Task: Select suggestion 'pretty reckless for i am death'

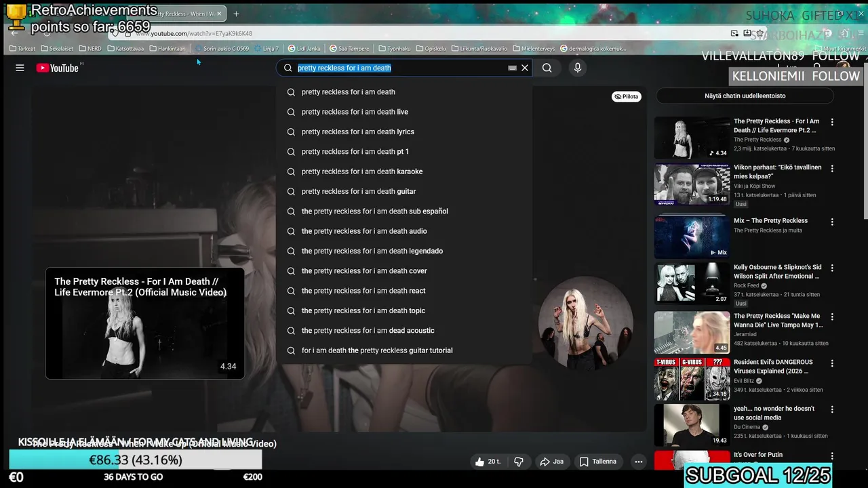Action: click(x=404, y=92)
